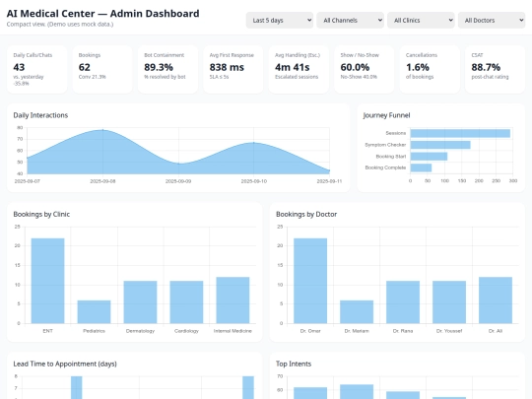This screenshot has width=532, height=399.
Task: Click the Dr. Rana bar in Bookings by Doctor
Action: click(403, 302)
